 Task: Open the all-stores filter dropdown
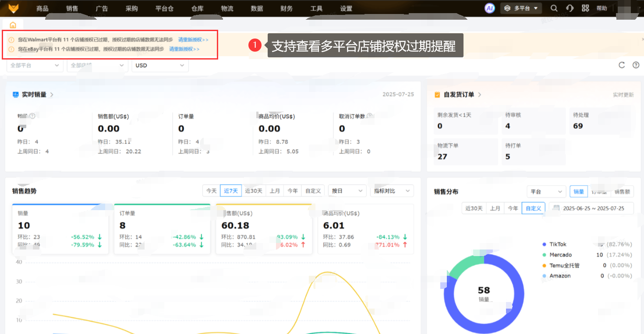[97, 65]
